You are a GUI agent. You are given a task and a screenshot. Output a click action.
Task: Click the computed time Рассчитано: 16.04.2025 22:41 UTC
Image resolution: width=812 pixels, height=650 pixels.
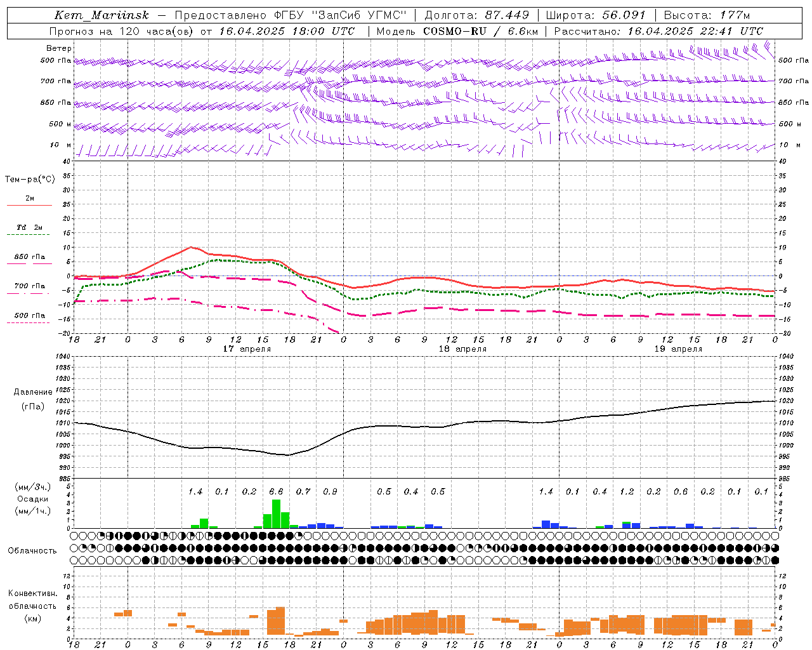(x=658, y=31)
